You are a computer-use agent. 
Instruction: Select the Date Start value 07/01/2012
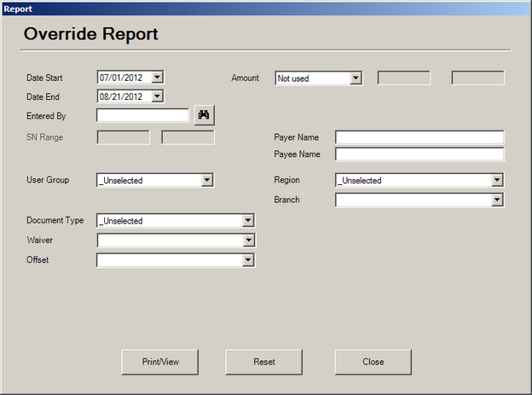[x=121, y=78]
